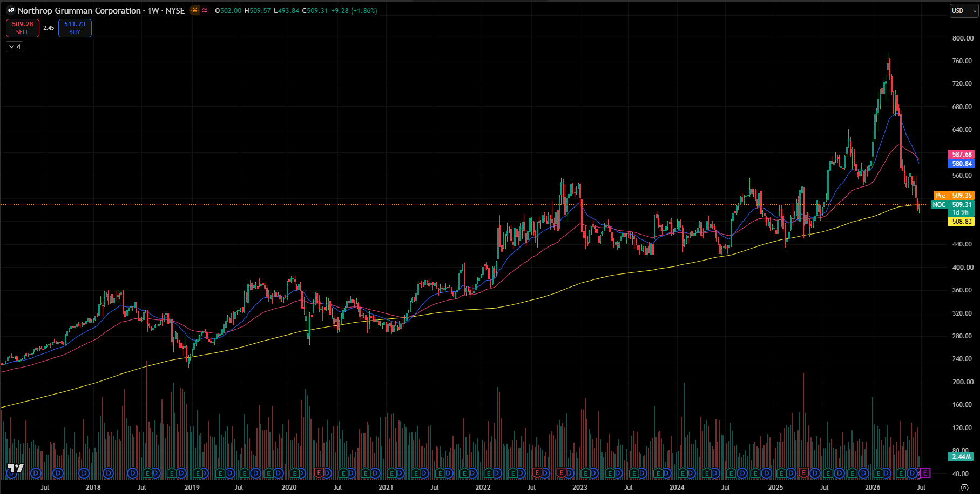Click the Northrop Grumman Corporation chart title
This screenshot has height=494, width=980.
tap(79, 10)
